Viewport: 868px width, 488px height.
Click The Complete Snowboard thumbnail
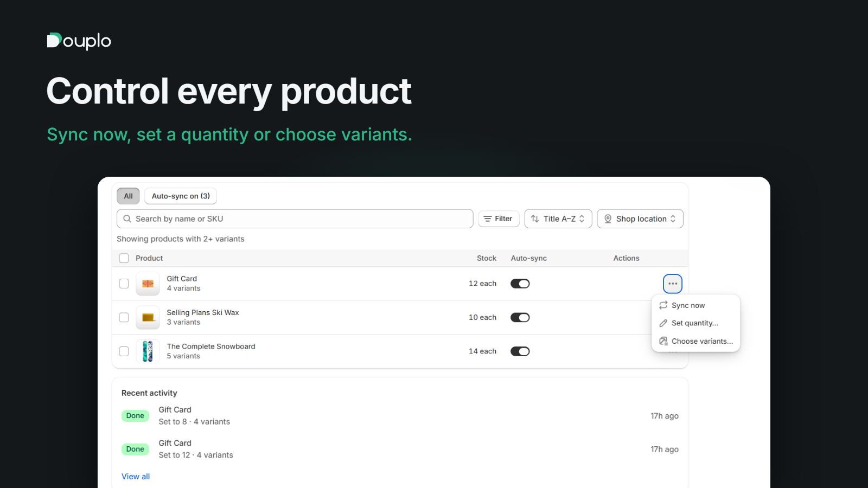pyautogui.click(x=148, y=351)
